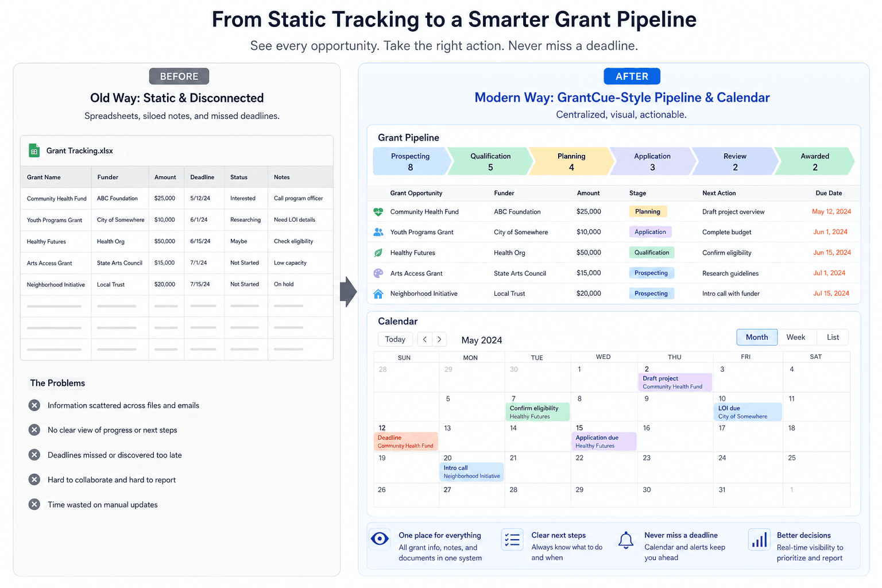Click the people icon for Youth Programs Grant
Image resolution: width=882 pixels, height=588 pixels.
point(378,232)
